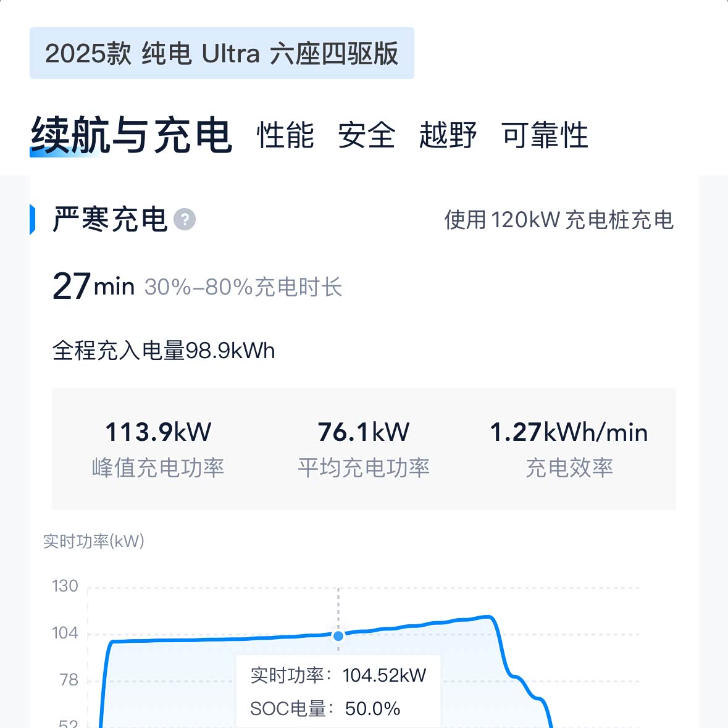Click the question mark icon beside 严寒充电

185,220
